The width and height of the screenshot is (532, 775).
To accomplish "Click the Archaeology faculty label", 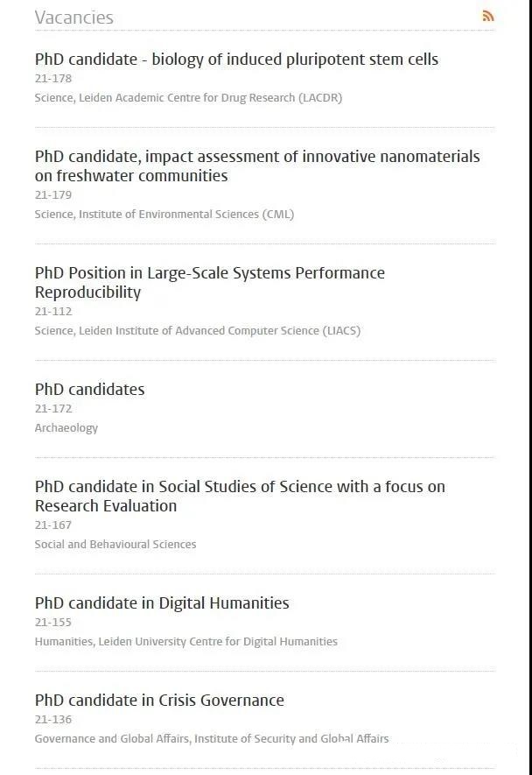I will [66, 428].
